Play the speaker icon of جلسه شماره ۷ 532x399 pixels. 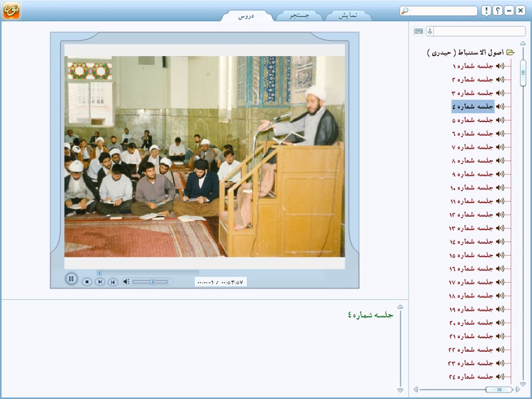coord(500,147)
